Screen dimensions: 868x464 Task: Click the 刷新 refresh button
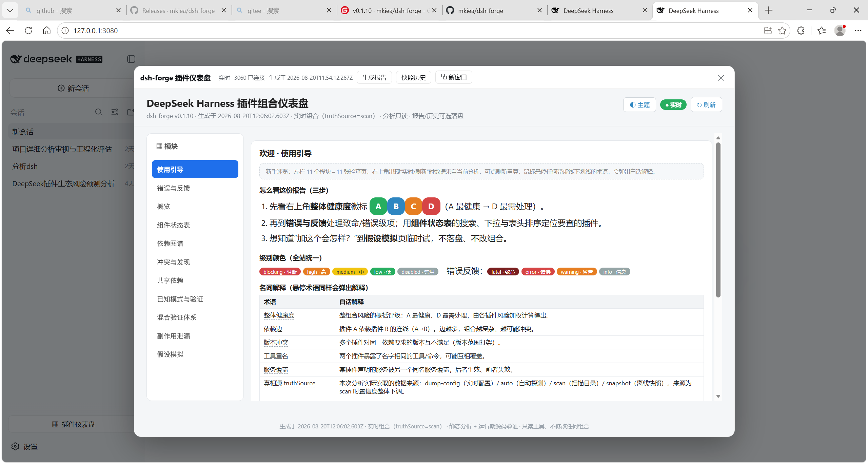pos(706,105)
